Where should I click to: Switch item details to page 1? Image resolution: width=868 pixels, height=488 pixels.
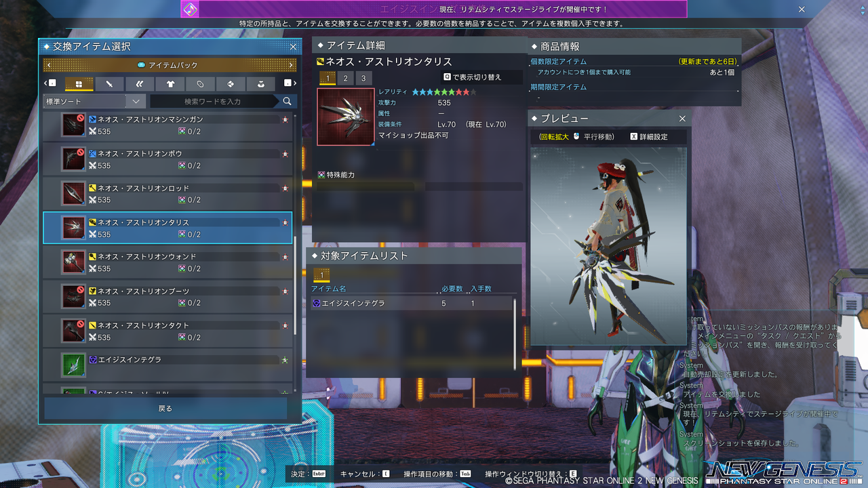pyautogui.click(x=328, y=78)
